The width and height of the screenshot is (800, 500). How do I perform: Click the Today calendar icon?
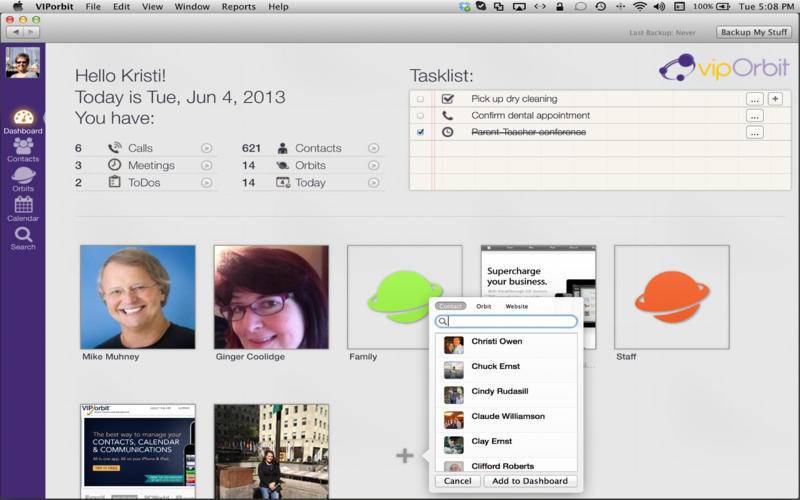pyautogui.click(x=283, y=182)
